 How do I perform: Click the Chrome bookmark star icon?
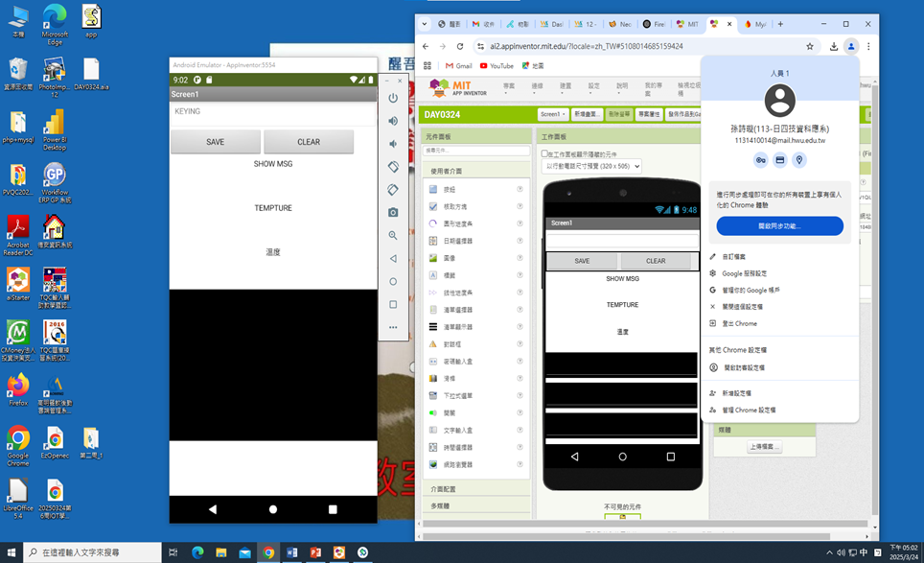tap(810, 46)
